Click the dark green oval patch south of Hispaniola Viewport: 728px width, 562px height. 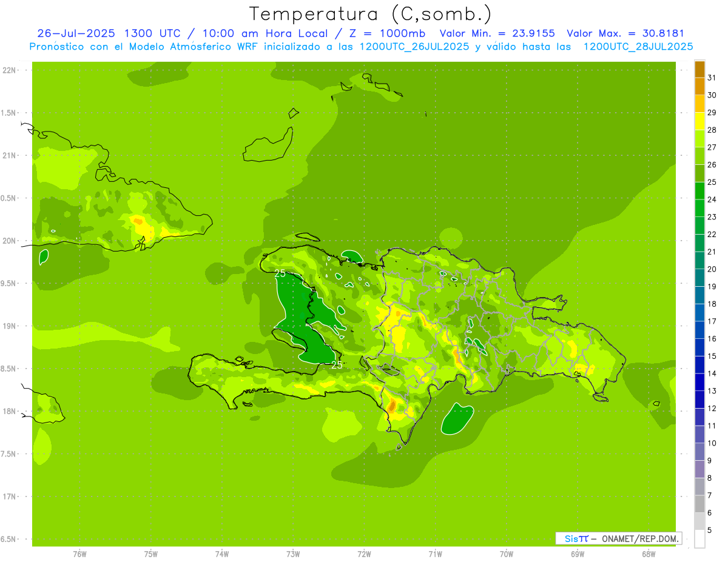click(457, 419)
